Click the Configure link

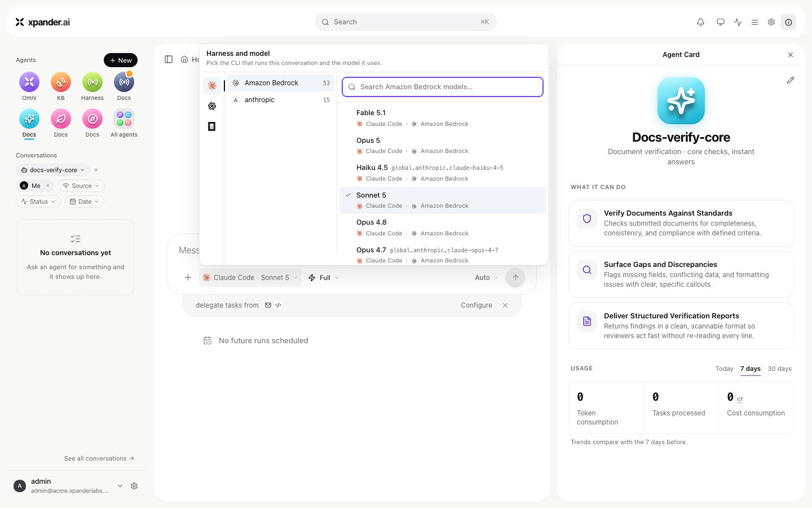tap(476, 305)
